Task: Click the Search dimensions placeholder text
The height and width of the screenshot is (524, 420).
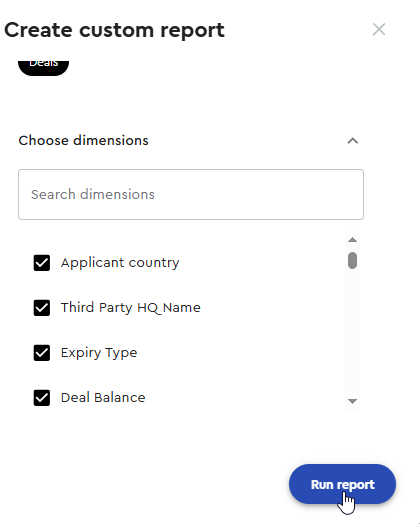Action: click(93, 194)
